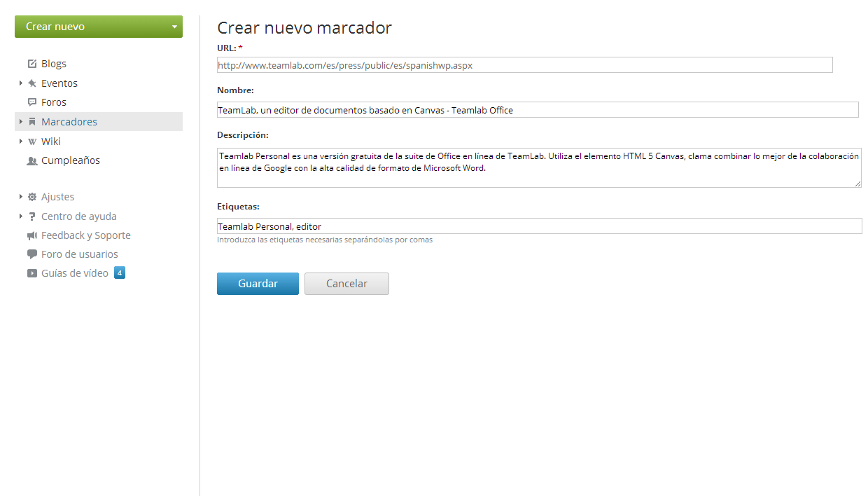The height and width of the screenshot is (496, 868).
Task: Click the Foros speech bubble icon
Action: [x=32, y=102]
